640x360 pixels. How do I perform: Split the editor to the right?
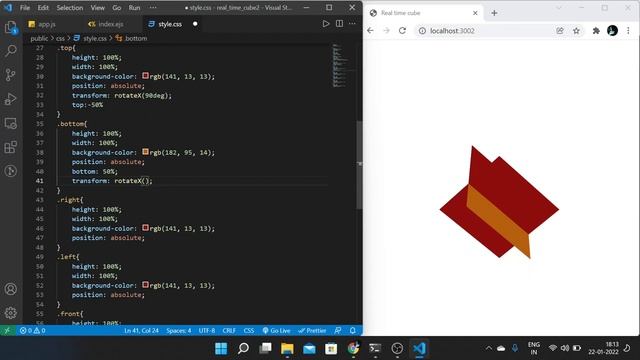tap(339, 24)
